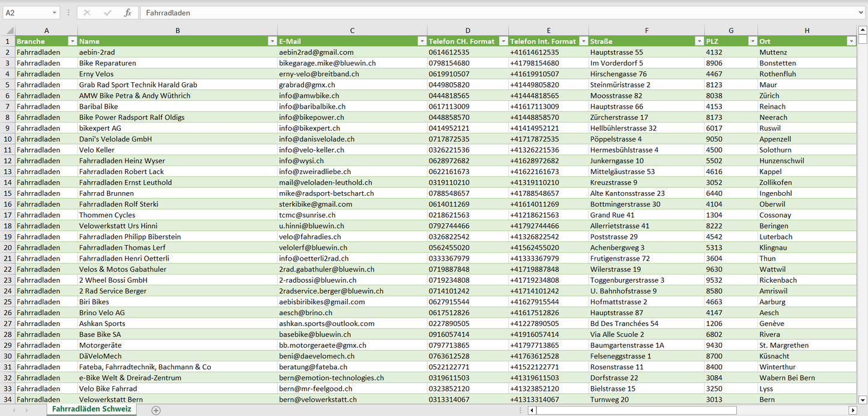Click the vertical scrollbar down arrow
This screenshot has width=868, height=416.
[x=863, y=399]
